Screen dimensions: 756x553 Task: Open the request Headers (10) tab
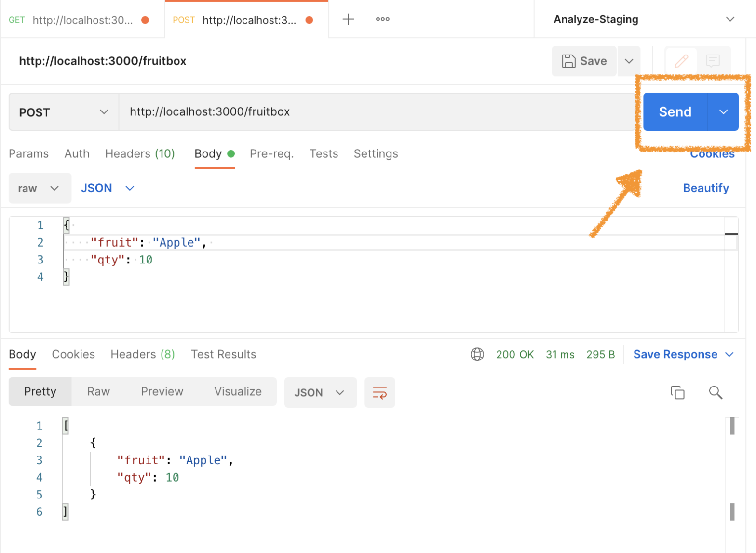tap(140, 154)
